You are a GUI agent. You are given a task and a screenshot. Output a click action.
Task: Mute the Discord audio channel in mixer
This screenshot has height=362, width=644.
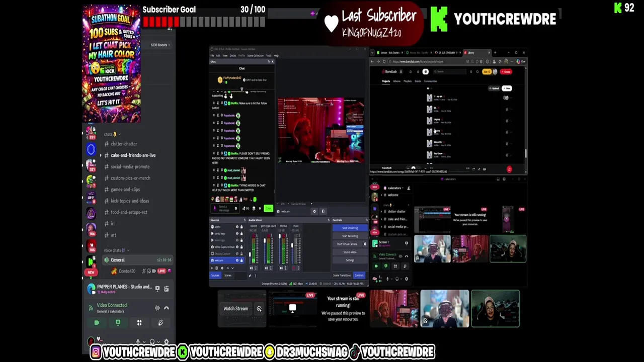[x=252, y=268]
